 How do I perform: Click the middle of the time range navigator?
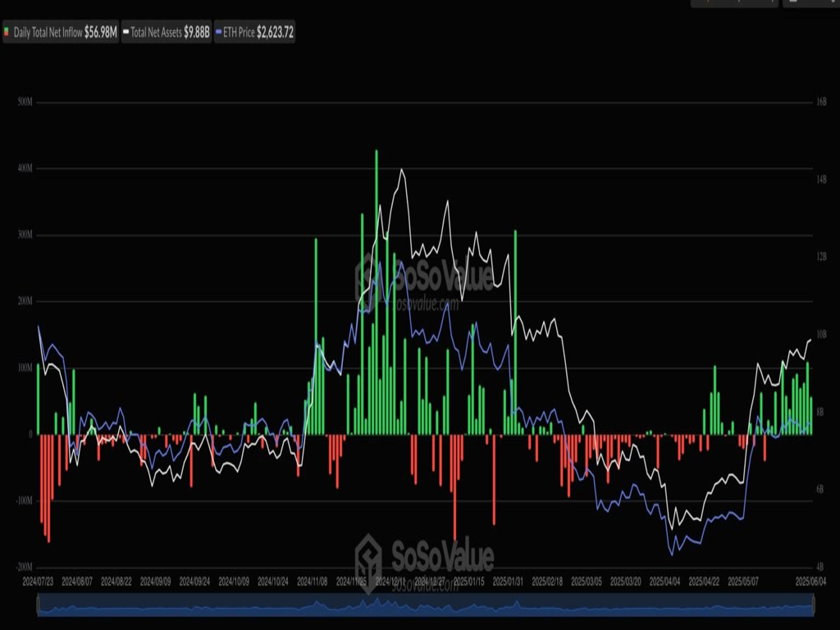click(426, 605)
